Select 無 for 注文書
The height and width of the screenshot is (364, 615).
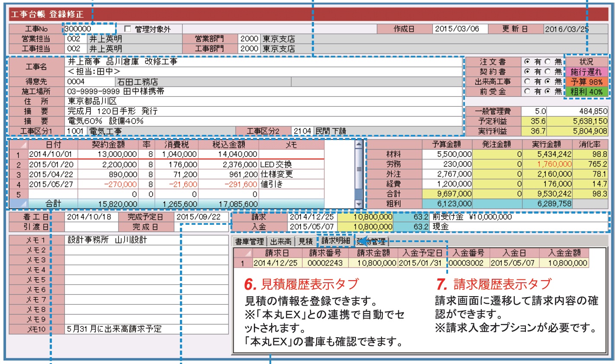point(548,62)
